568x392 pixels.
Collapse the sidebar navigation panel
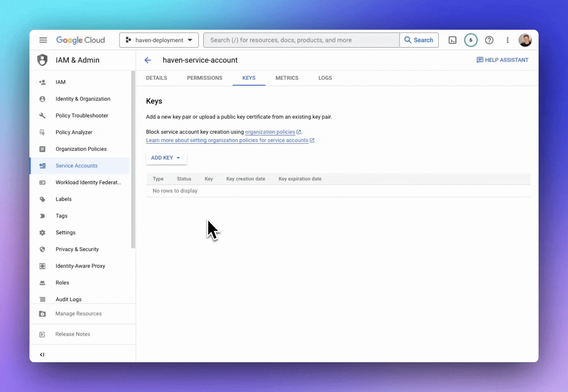click(42, 355)
